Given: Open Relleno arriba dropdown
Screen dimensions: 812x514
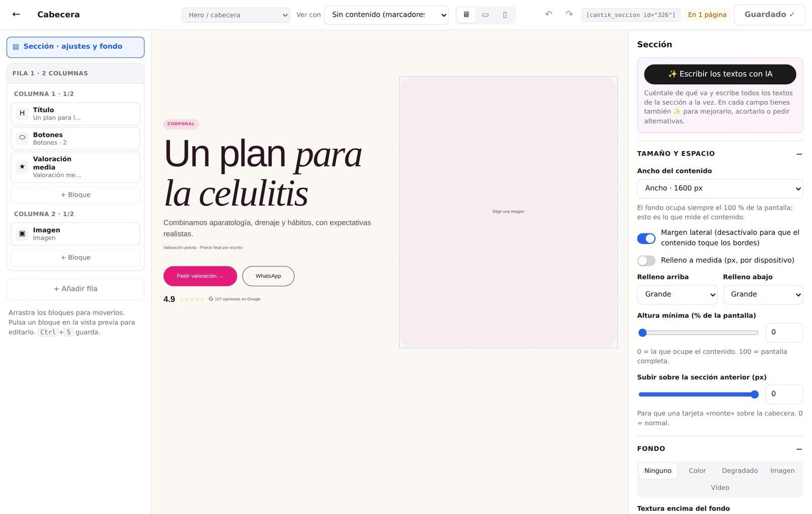Looking at the screenshot, I should point(677,294).
